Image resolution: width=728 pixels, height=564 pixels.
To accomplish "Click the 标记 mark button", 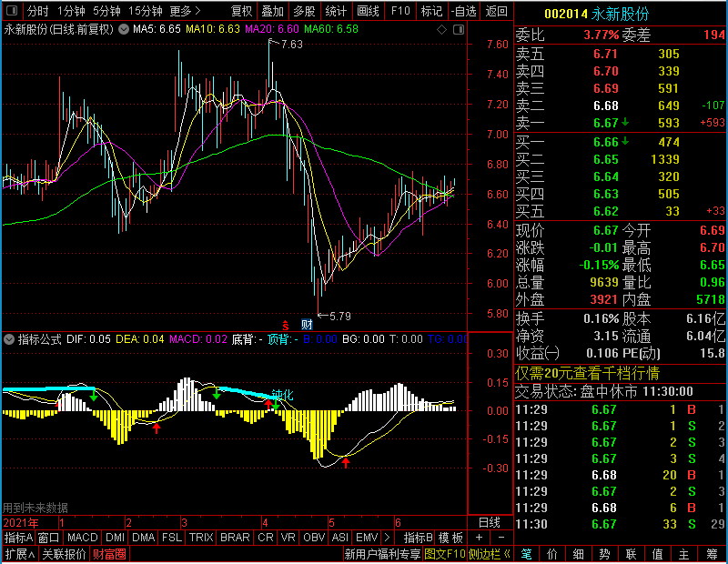I will pos(431,11).
